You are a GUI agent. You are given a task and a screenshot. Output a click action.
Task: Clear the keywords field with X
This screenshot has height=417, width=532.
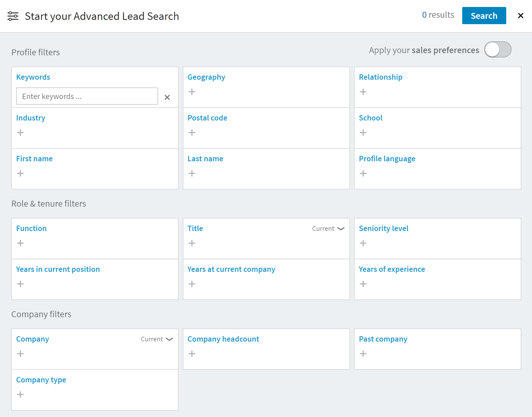click(167, 97)
